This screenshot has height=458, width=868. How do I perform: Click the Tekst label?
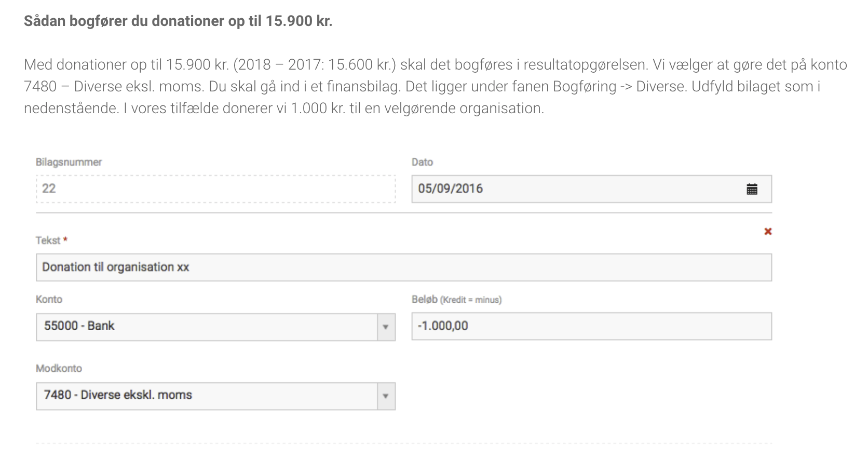48,240
